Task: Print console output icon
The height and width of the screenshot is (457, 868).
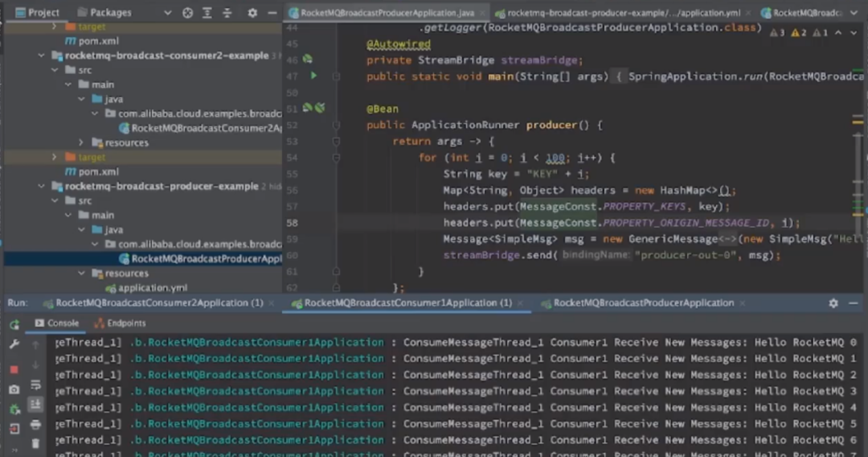Action: 35,425
